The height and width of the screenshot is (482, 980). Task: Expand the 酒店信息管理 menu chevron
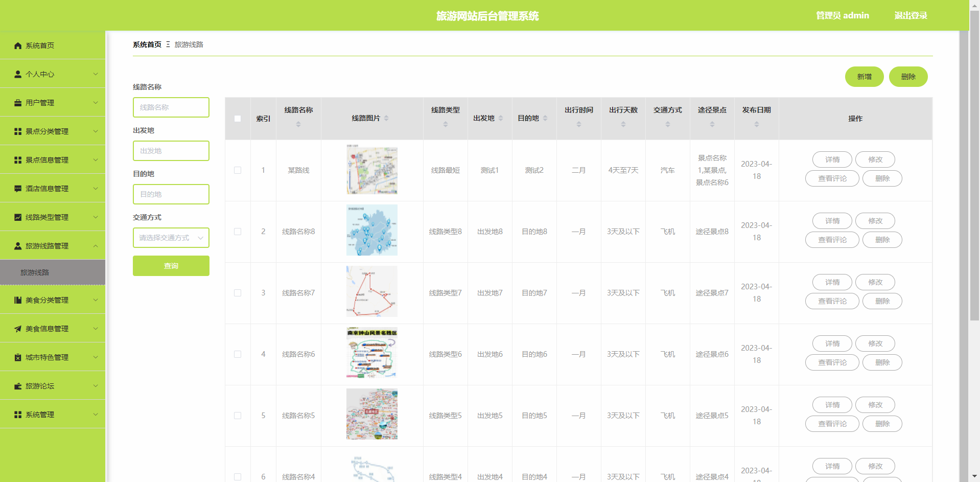[96, 189]
